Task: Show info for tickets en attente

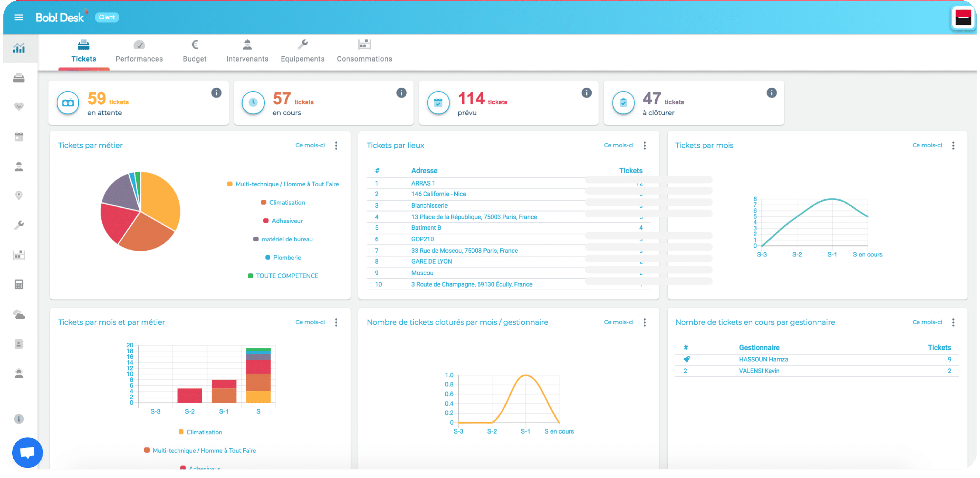Action: (216, 93)
